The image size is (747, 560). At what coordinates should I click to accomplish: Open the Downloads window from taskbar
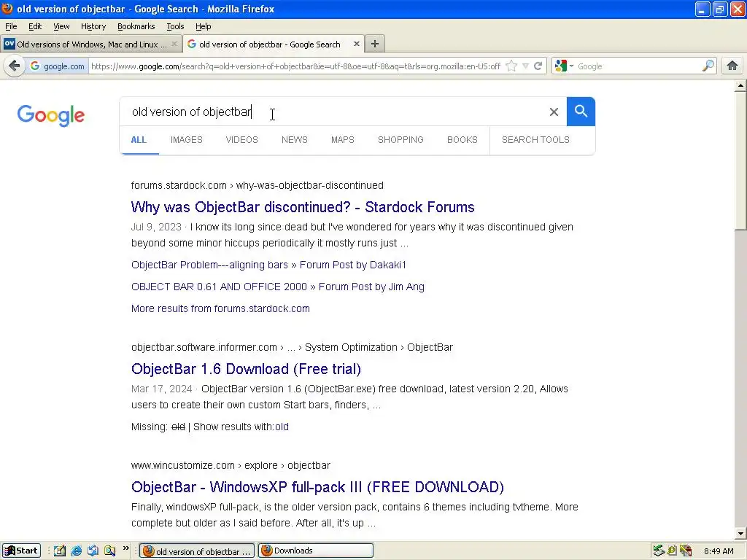point(315,551)
